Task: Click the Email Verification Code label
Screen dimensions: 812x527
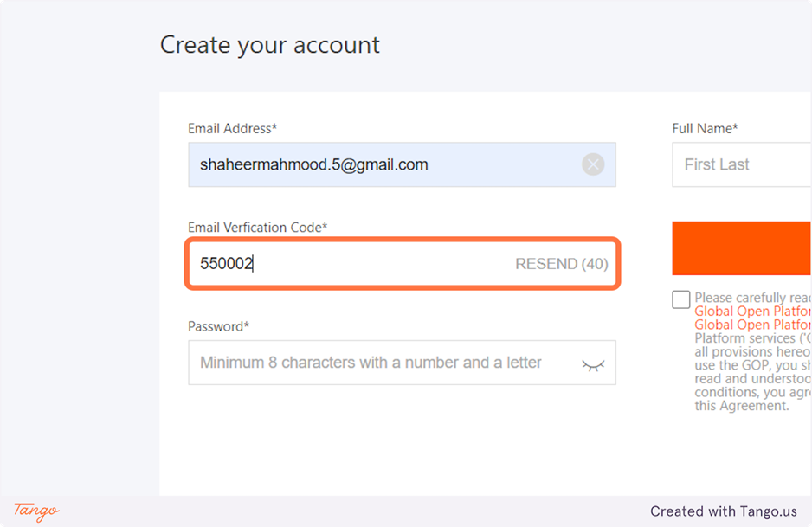Action: pos(258,228)
